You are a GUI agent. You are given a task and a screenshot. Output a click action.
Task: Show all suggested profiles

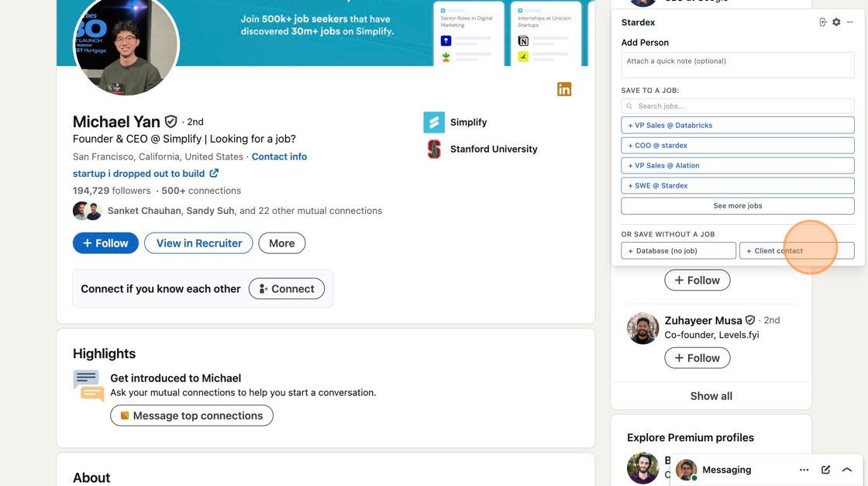click(x=711, y=396)
